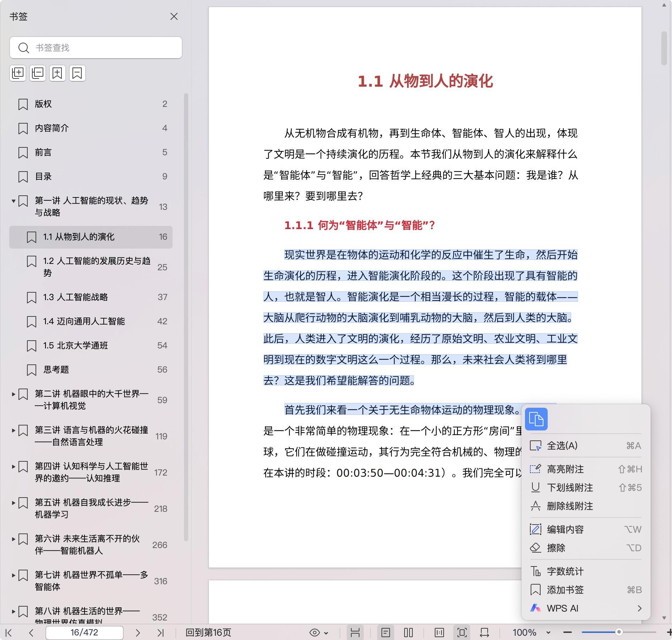672x640 pixels.
Task: Expand the 第二讲 机器眼中的大千世界 bookmark
Action: pyautogui.click(x=13, y=394)
